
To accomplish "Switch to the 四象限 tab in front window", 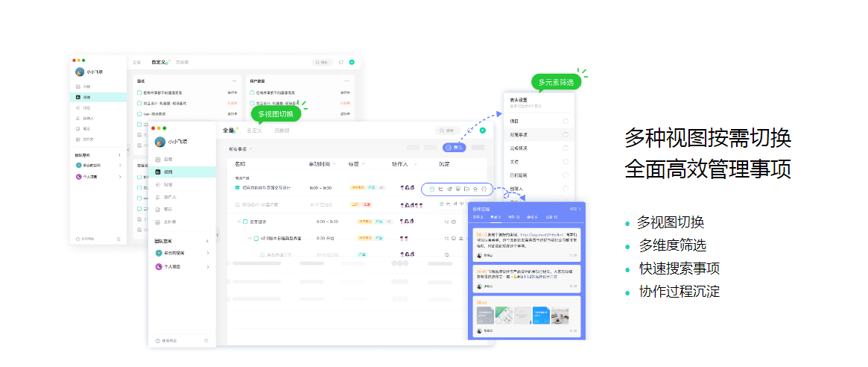I will [x=282, y=131].
